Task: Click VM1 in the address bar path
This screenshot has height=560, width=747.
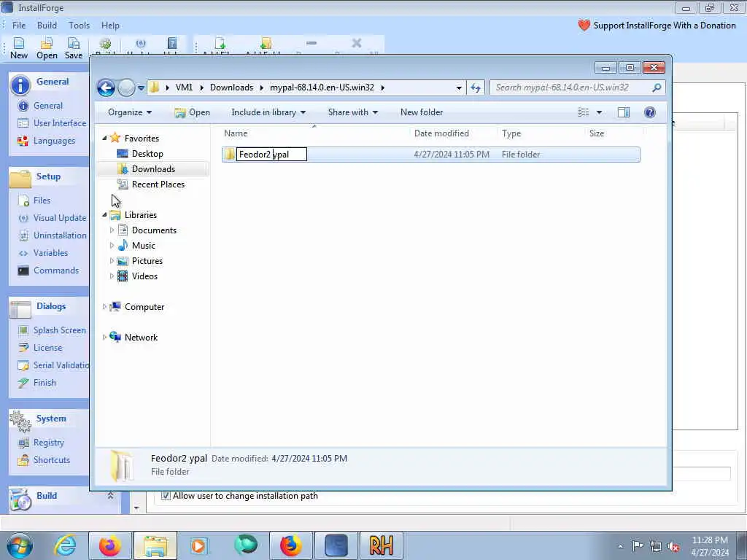Action: coord(184,87)
